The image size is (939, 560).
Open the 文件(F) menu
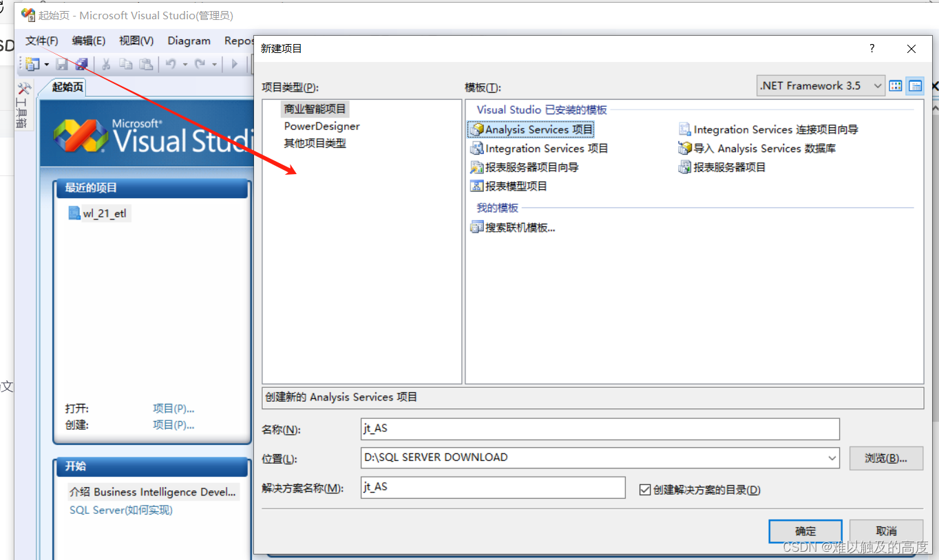click(x=42, y=41)
